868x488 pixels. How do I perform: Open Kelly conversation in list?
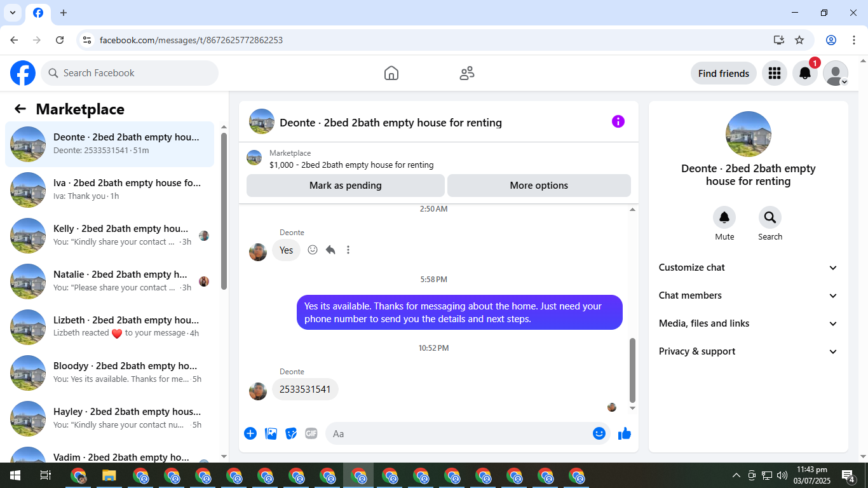pos(110,236)
